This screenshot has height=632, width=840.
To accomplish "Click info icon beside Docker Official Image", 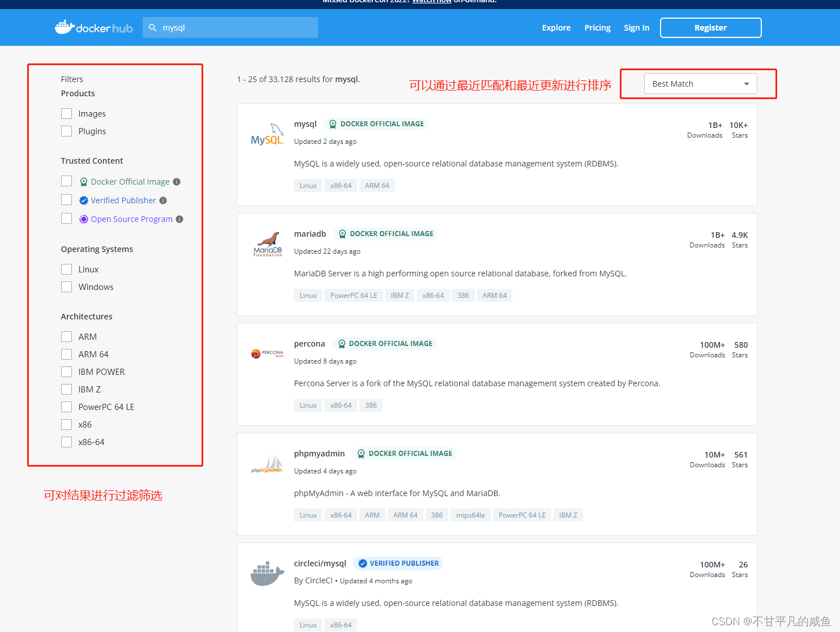I will click(177, 182).
